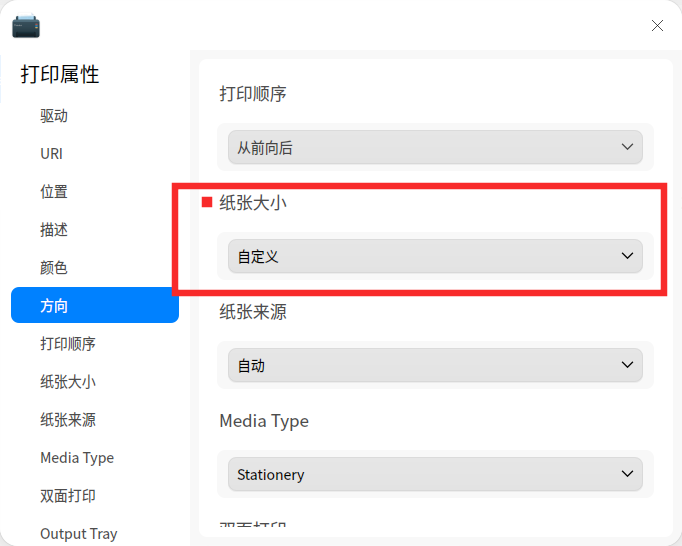Open the 纸张大小 dropdown showing 自定义

click(435, 256)
